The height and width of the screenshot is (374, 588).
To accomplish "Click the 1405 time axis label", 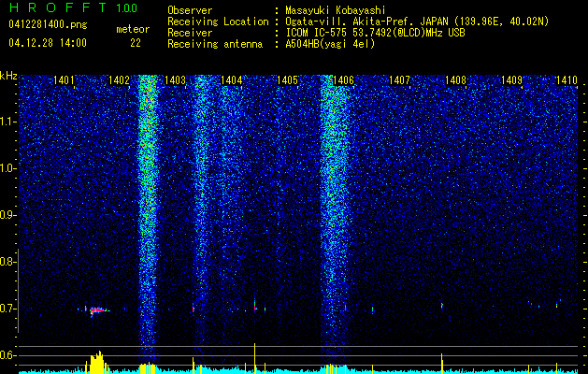I will [x=288, y=79].
